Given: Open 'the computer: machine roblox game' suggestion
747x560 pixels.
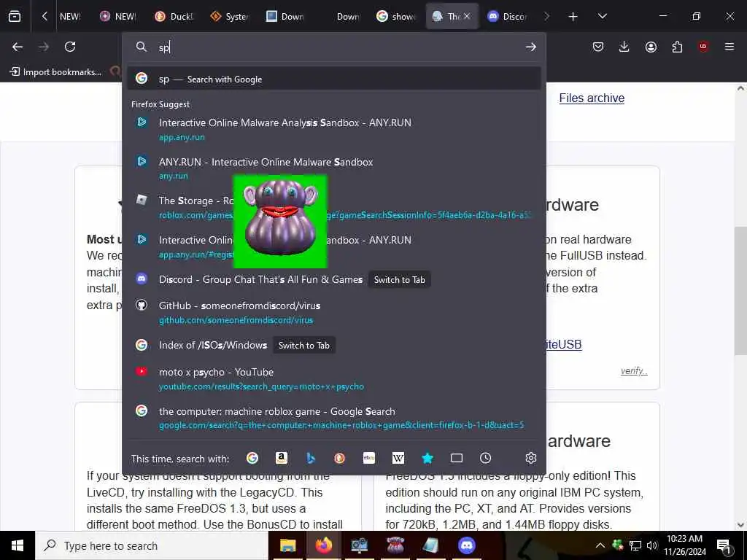Looking at the screenshot, I should (x=334, y=418).
